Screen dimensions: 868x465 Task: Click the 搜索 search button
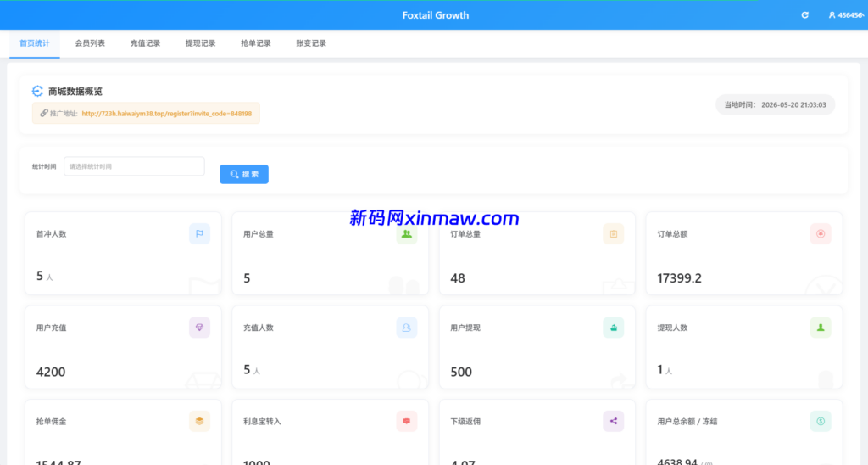click(244, 174)
